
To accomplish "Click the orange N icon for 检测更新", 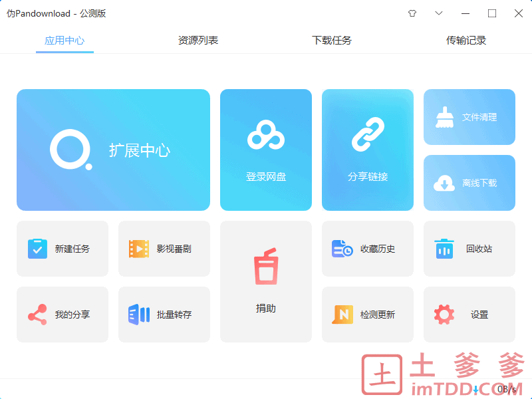I will pos(342,315).
